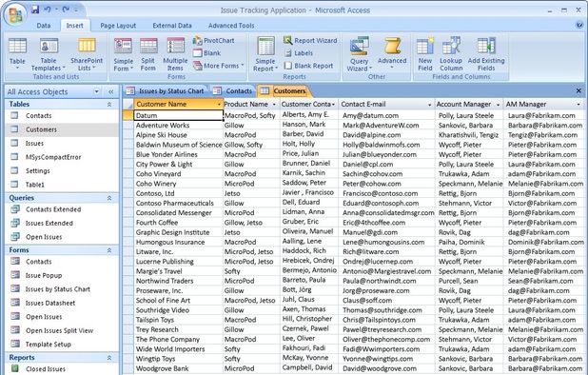This screenshot has width=588, height=375.
Task: Open the MSysCompactError table
Action: pos(53,157)
